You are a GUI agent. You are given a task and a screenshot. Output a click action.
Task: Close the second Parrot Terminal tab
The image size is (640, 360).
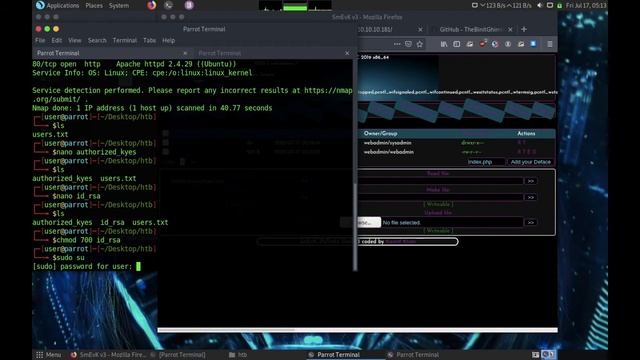pyautogui.click(x=347, y=53)
